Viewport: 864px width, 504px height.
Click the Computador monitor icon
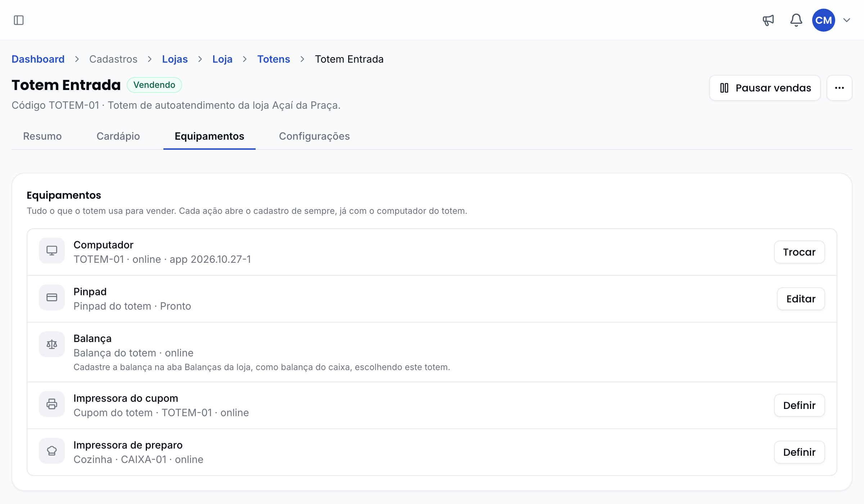click(x=52, y=251)
